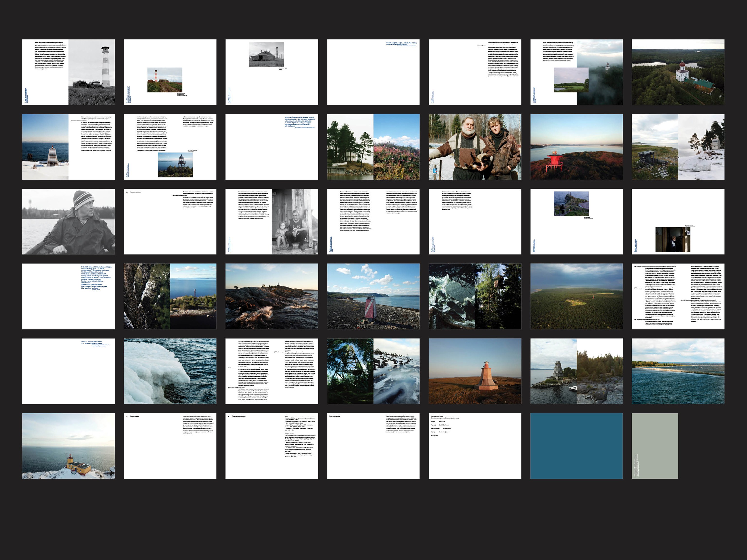Select aerial yellow lighthouse building on snowy cape
The width and height of the screenshot is (747, 560).
68,446
